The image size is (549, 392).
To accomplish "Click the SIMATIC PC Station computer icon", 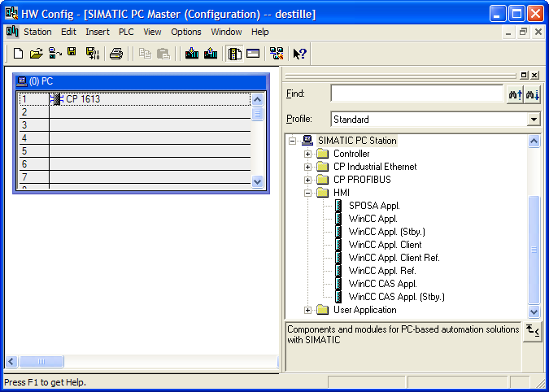I will 307,141.
